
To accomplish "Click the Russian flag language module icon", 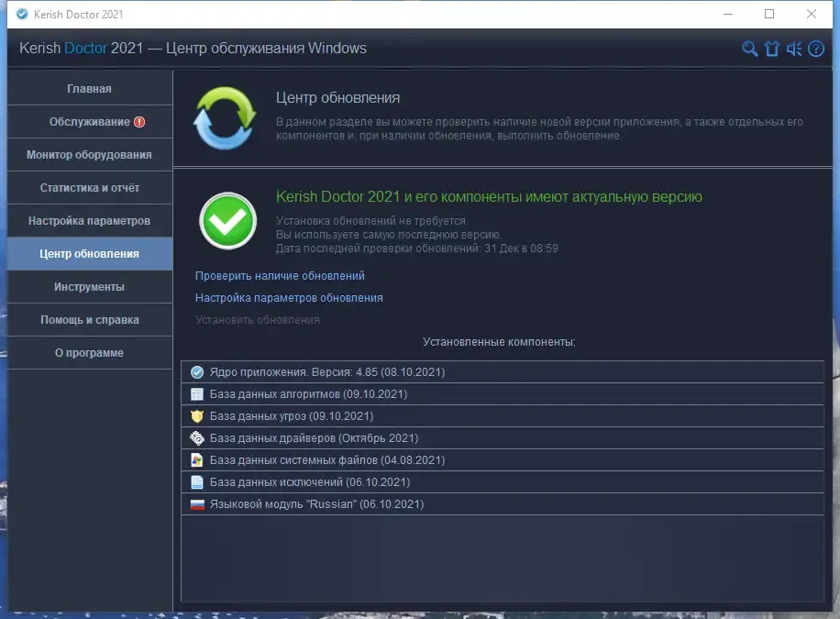I will pos(196,504).
